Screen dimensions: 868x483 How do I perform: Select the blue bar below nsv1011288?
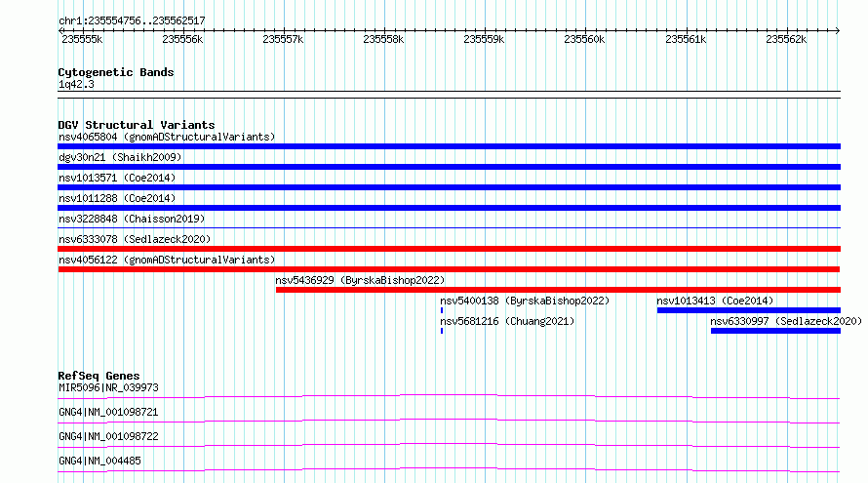(449, 208)
